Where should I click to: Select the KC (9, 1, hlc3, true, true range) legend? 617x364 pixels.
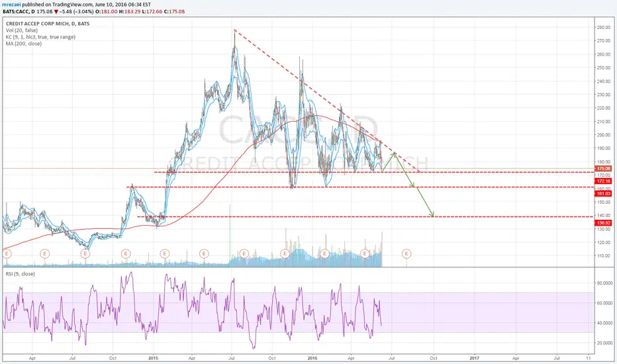point(40,37)
